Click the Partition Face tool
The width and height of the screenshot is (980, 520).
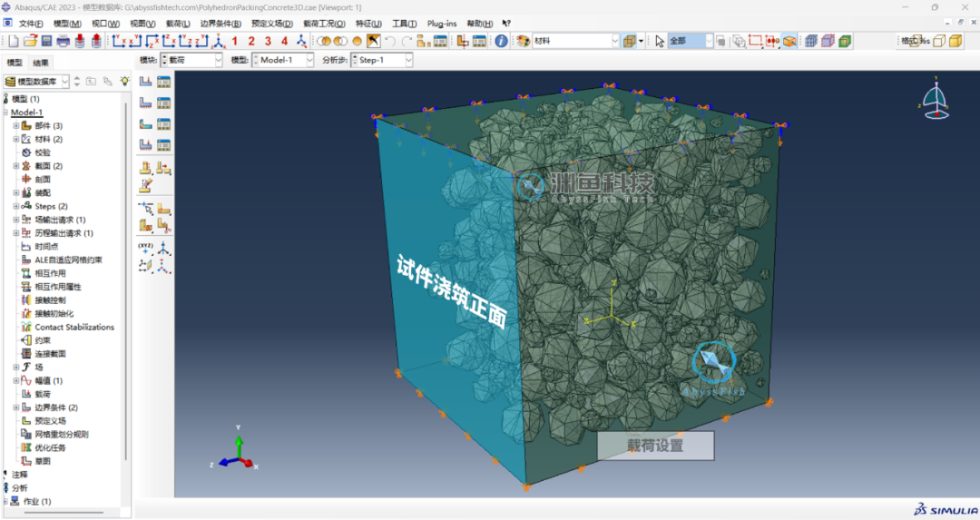point(163,209)
